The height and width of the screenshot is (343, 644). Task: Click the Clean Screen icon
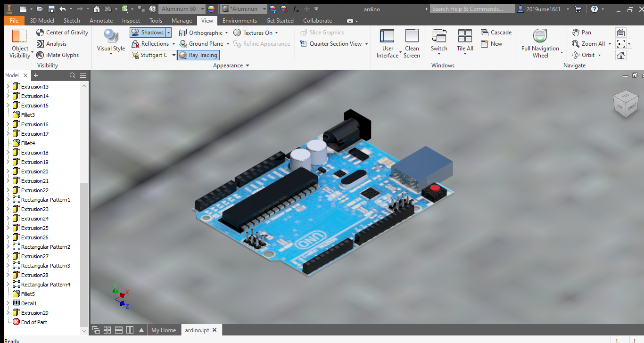(x=412, y=36)
